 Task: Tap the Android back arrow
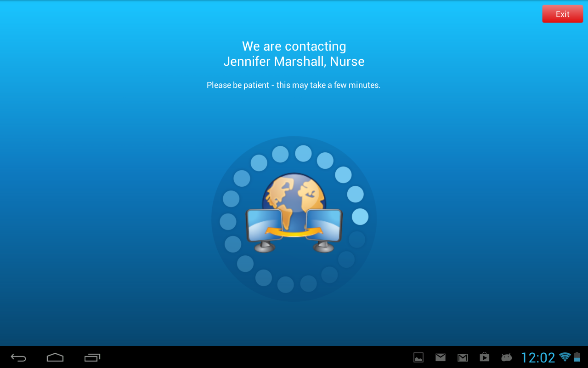tap(18, 357)
